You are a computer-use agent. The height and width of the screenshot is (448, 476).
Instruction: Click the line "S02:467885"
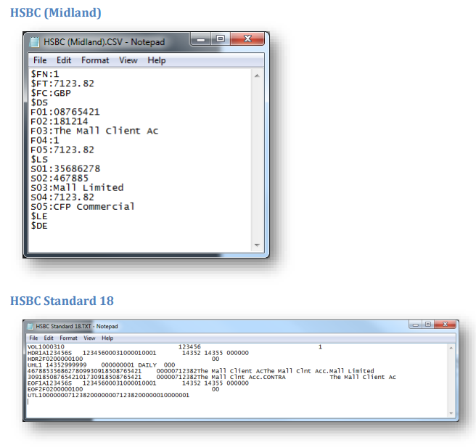point(59,178)
